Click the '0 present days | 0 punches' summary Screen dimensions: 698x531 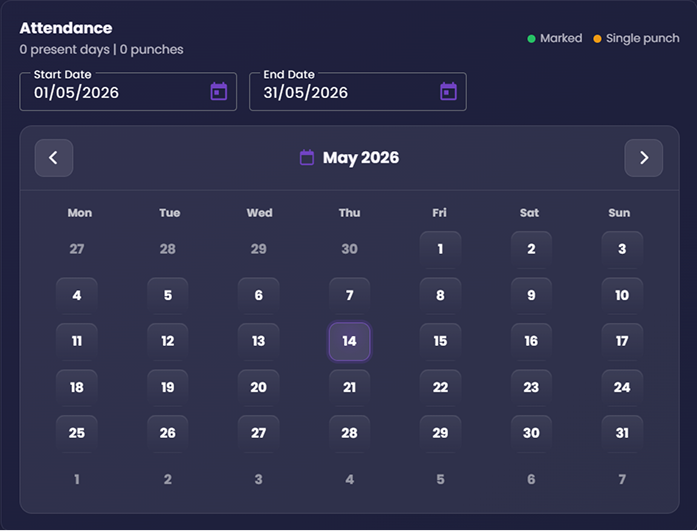click(x=101, y=49)
